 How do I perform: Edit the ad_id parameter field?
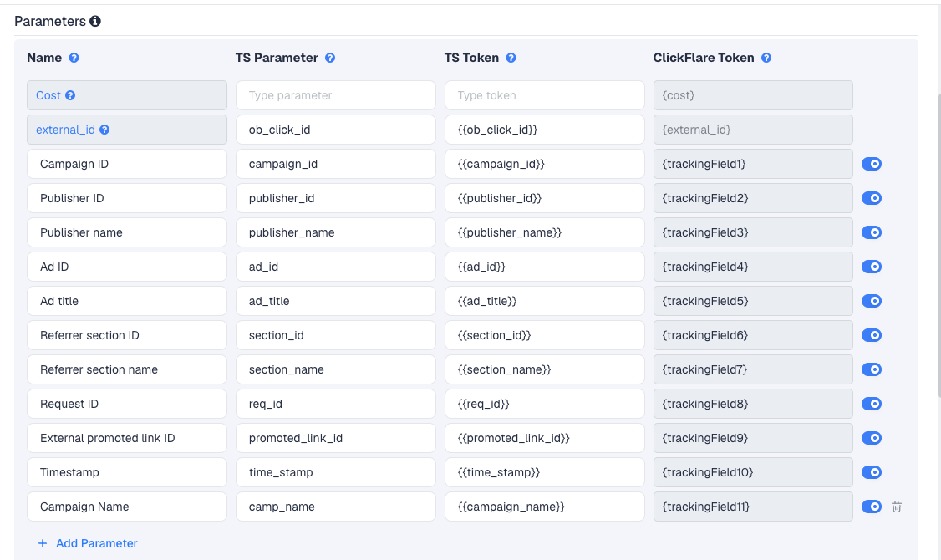point(335,267)
